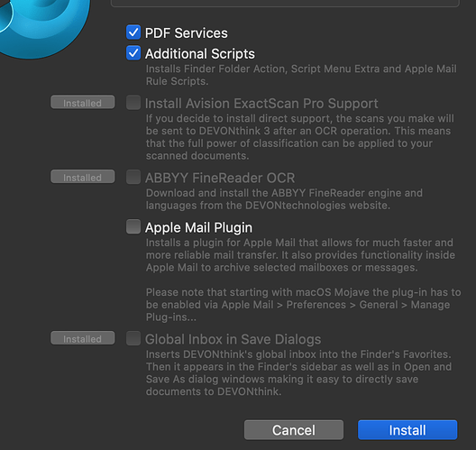
Task: Tick the ABBYY FineReader OCR checkbox
Action: (133, 177)
